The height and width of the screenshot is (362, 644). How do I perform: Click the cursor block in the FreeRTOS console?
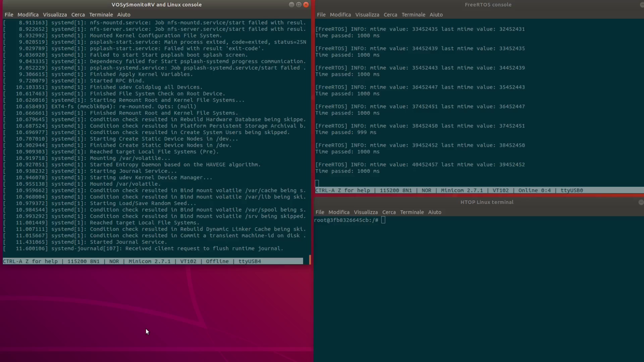(317, 183)
